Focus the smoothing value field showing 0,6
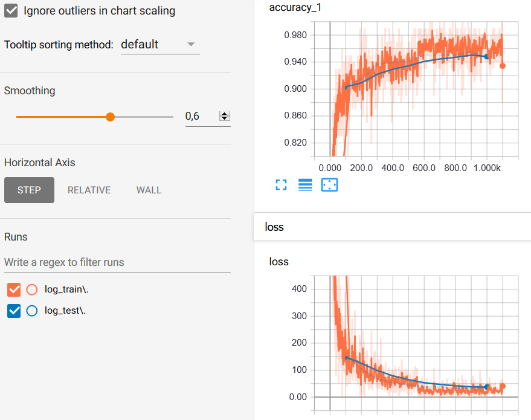531x420 pixels. coord(201,117)
